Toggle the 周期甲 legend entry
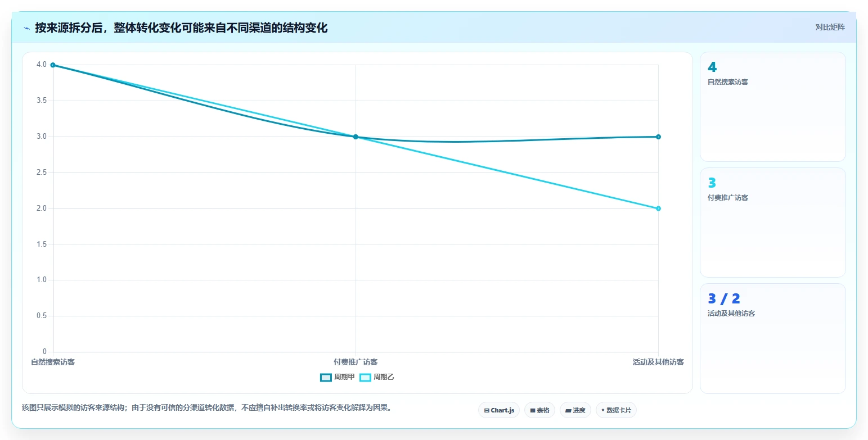The image size is (868, 440). [x=338, y=377]
